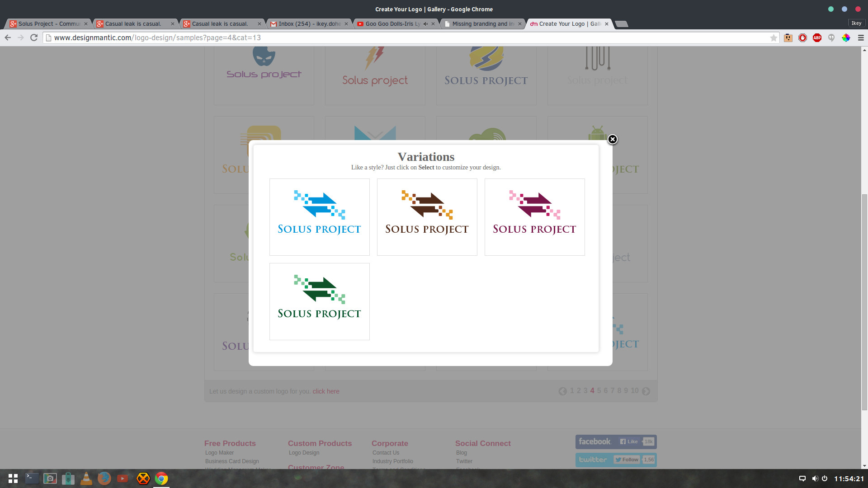Viewport: 868px width, 488px height.
Task: Open the Contact Us footer link
Action: (386, 453)
